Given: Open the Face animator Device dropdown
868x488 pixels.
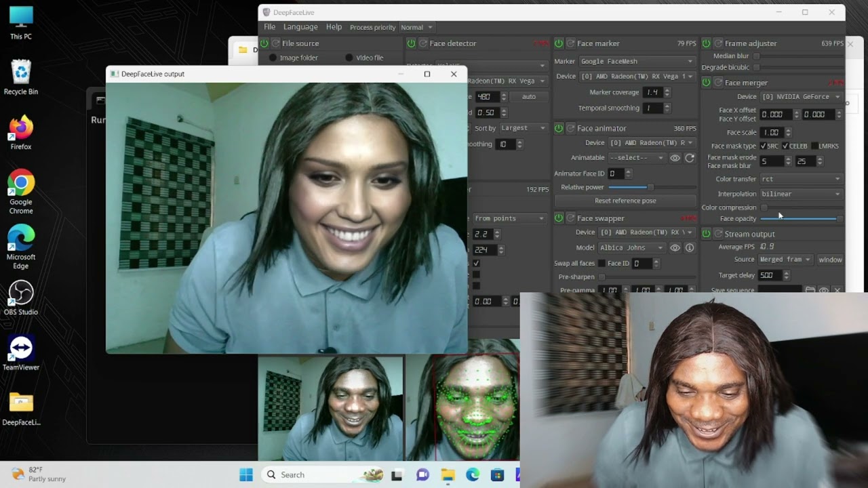Looking at the screenshot, I should [x=651, y=143].
